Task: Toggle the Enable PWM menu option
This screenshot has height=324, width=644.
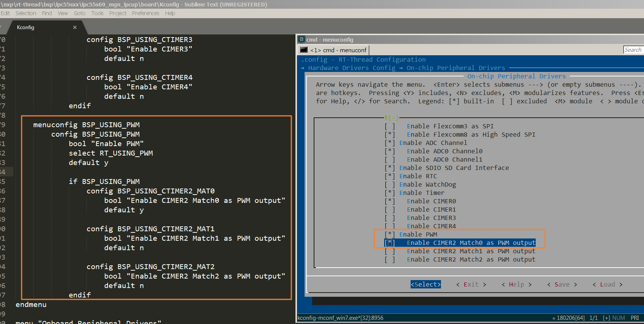Action: coord(418,235)
